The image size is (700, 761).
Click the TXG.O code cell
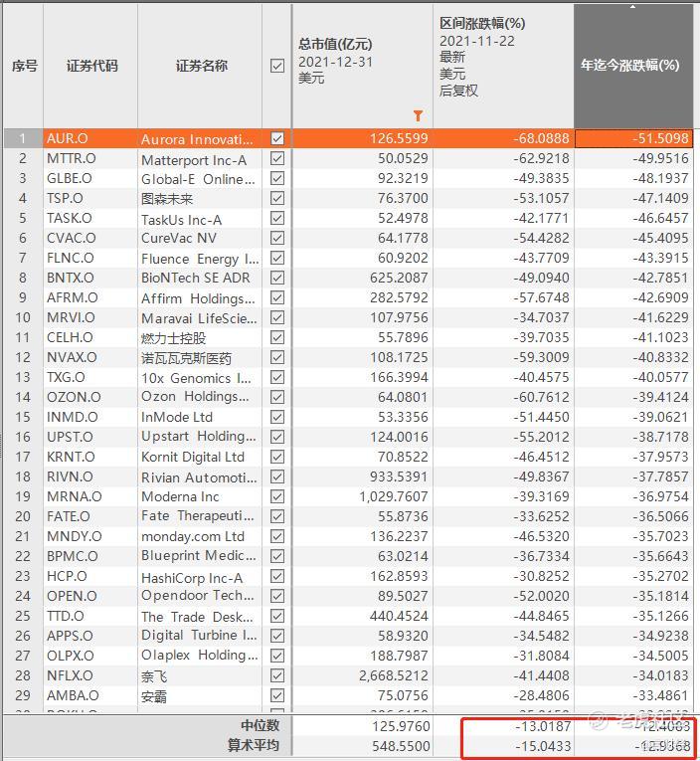click(x=90, y=377)
